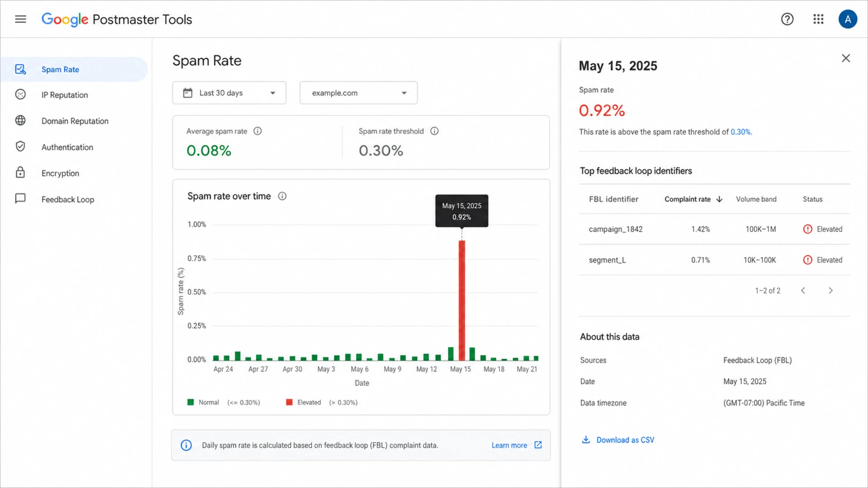Click the 1–2 of 2 pagination text
Screen dimensions: 868x488
point(767,291)
